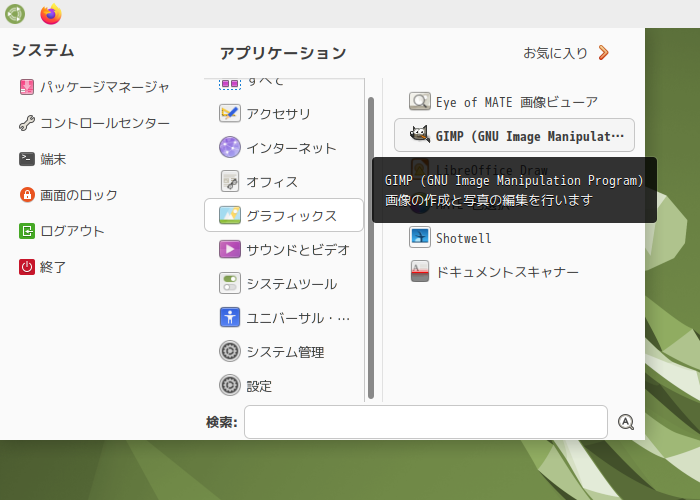
Task: Click the screen lock icon
Action: coord(27,195)
